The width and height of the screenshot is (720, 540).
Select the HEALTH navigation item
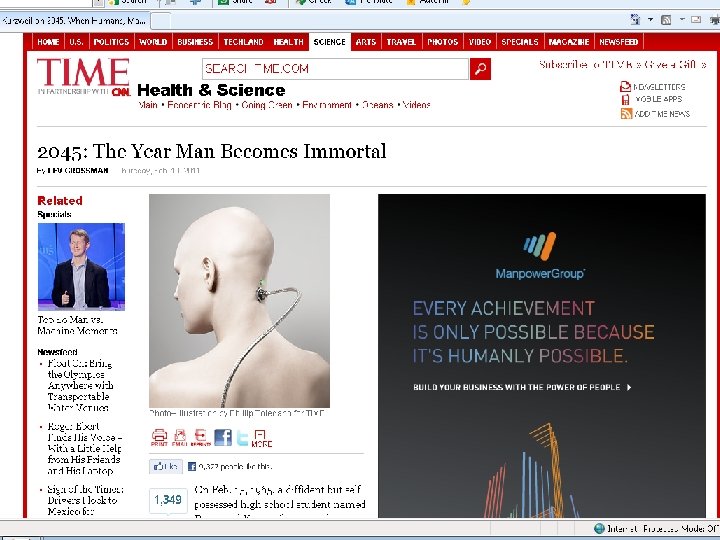coord(288,42)
